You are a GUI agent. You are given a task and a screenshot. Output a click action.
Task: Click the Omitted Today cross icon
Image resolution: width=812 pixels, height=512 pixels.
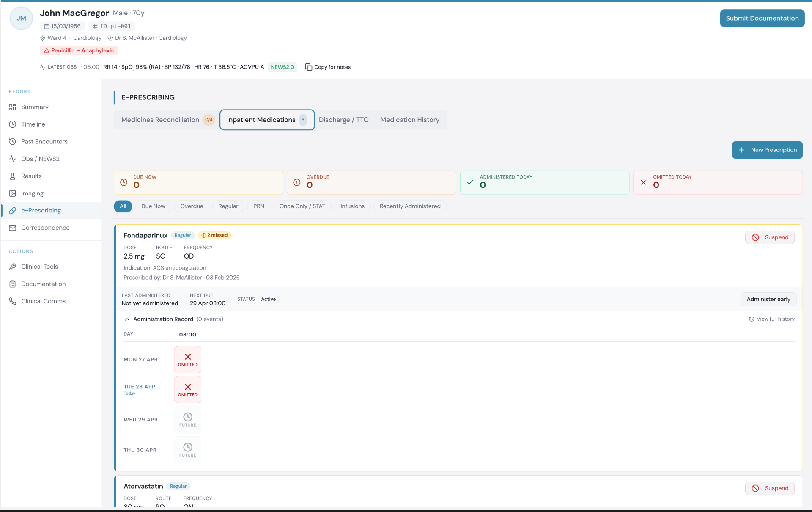point(643,182)
